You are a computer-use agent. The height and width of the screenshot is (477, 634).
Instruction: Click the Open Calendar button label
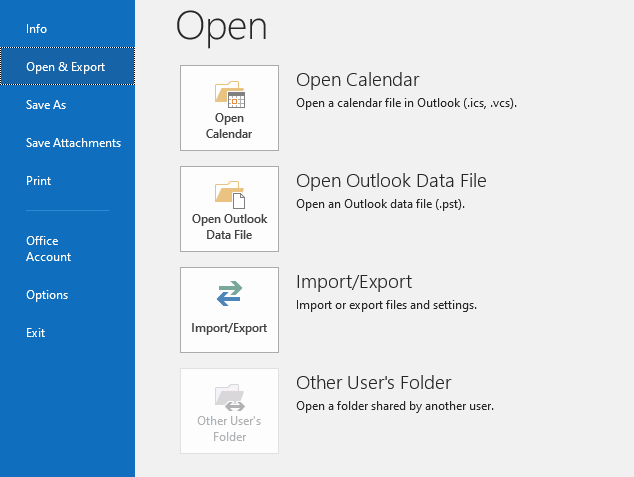[x=229, y=126]
